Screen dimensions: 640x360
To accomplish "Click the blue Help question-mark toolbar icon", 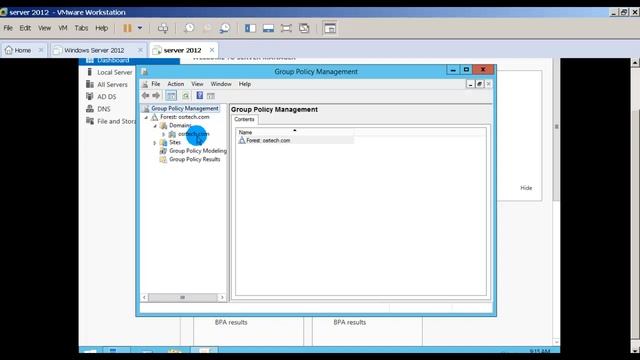I will pyautogui.click(x=200, y=96).
